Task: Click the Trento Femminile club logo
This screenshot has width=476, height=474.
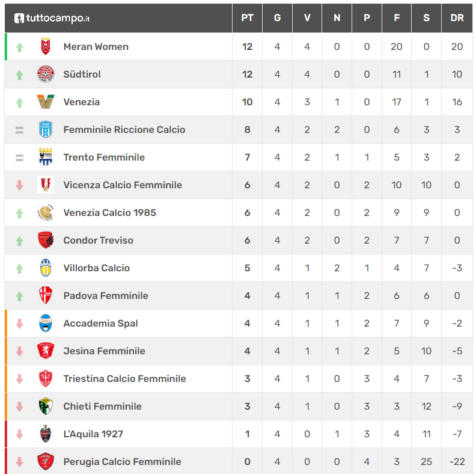Action: point(46,157)
